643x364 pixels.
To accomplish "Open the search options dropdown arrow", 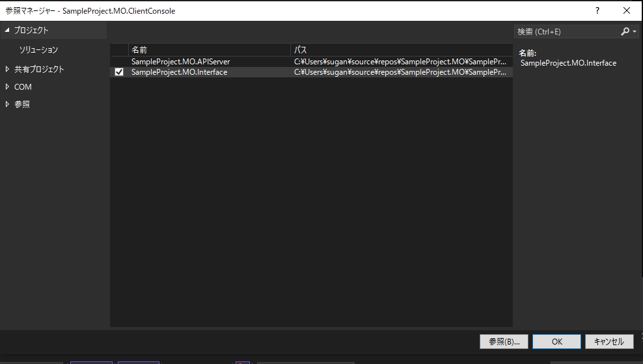I will (635, 32).
